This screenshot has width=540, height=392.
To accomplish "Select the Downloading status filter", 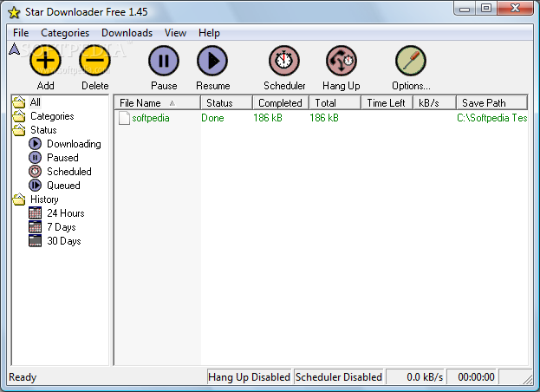I will pos(73,144).
